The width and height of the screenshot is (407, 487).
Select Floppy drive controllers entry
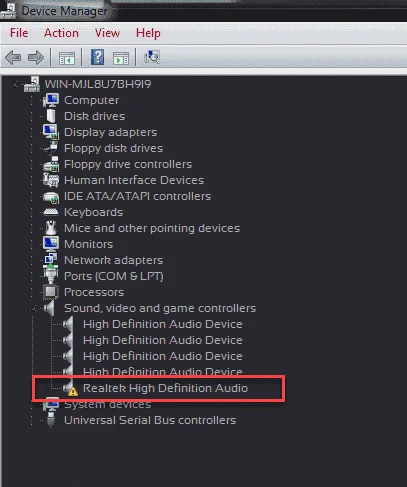coord(128,164)
